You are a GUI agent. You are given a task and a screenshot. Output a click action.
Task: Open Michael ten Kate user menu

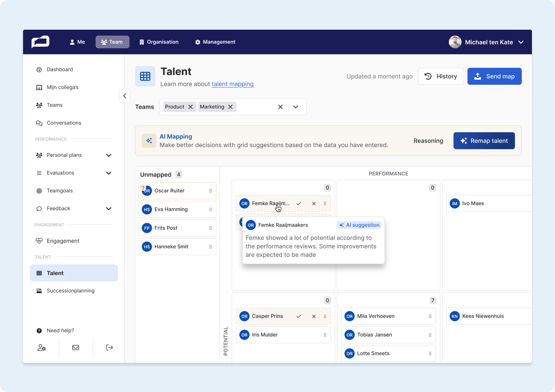point(486,42)
